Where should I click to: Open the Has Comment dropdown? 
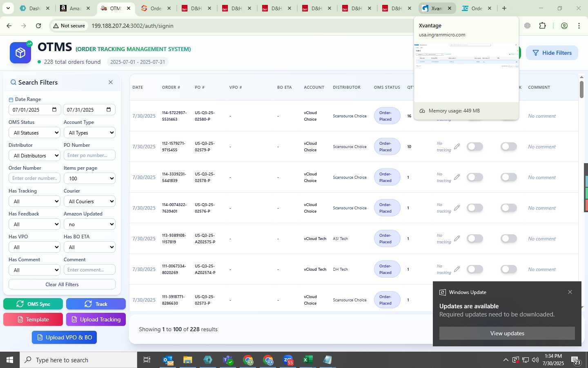pos(34,270)
